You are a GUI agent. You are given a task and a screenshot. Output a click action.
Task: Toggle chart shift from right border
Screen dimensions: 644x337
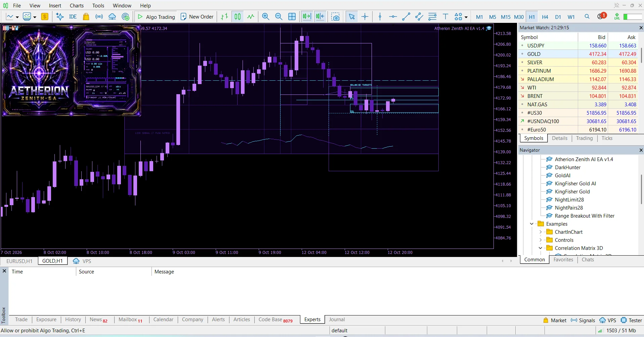(x=320, y=16)
